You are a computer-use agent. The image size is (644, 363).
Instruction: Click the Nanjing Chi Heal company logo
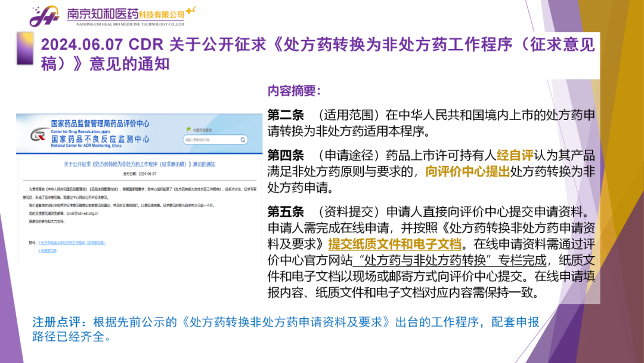point(45,16)
